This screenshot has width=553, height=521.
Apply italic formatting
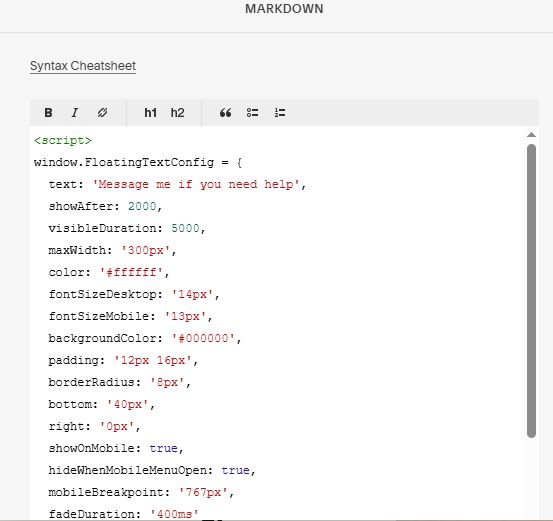pos(75,113)
